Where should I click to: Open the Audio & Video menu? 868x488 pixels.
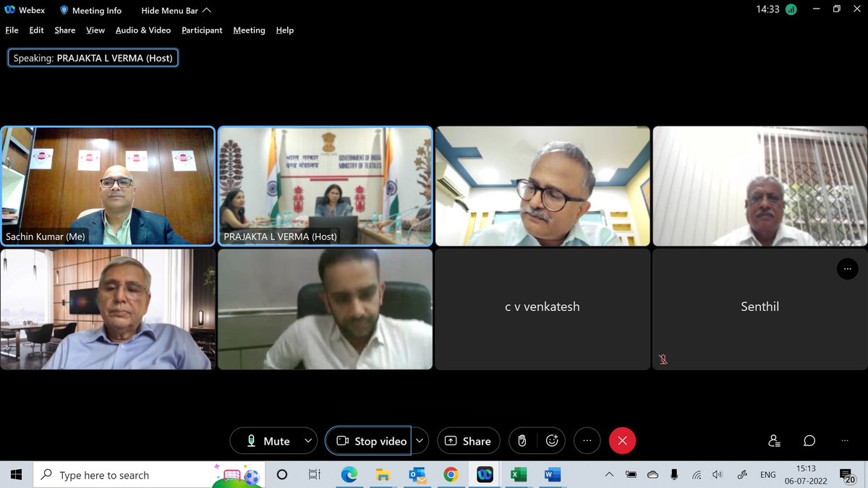143,30
